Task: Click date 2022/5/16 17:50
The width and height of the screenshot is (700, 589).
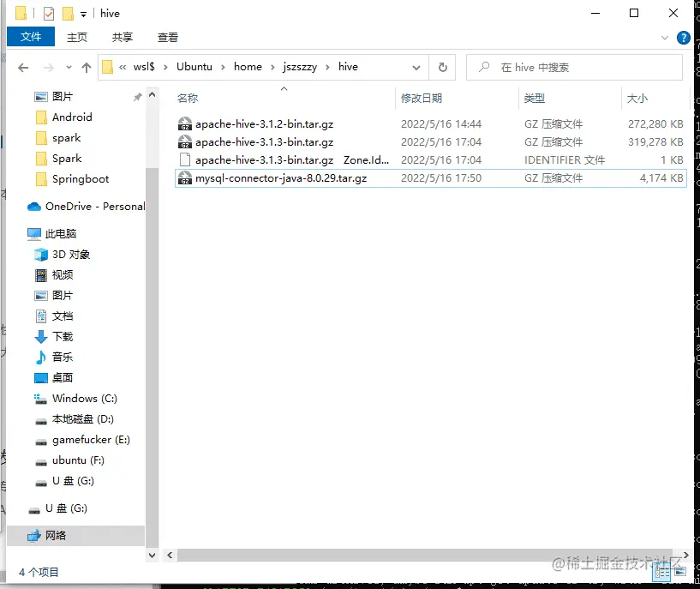Action: pyautogui.click(x=441, y=177)
